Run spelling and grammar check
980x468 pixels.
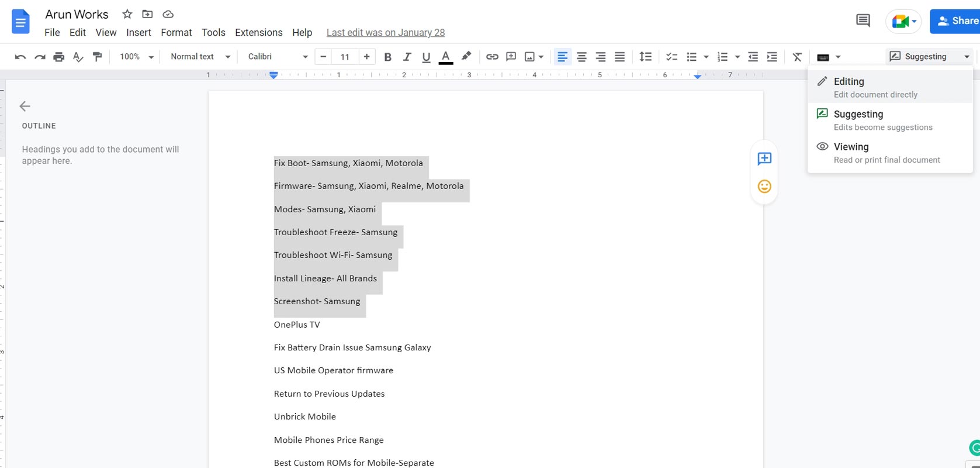(78, 57)
